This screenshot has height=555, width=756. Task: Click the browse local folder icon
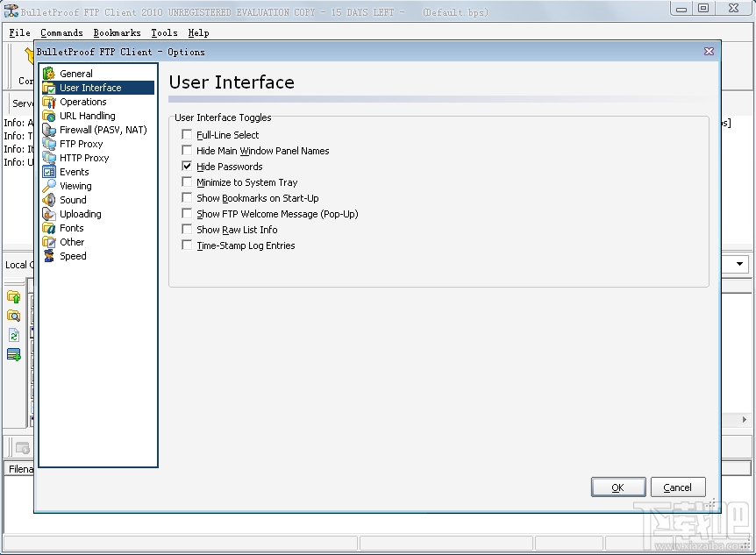16,316
